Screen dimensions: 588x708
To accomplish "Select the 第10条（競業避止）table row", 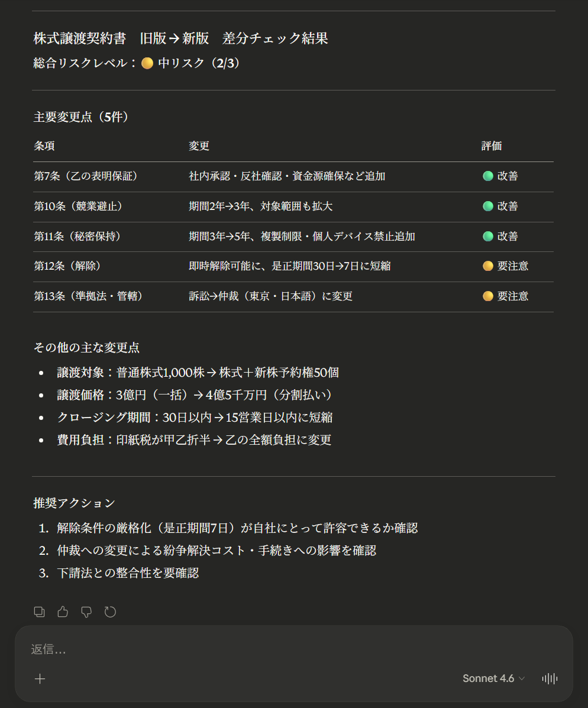I will (237, 206).
